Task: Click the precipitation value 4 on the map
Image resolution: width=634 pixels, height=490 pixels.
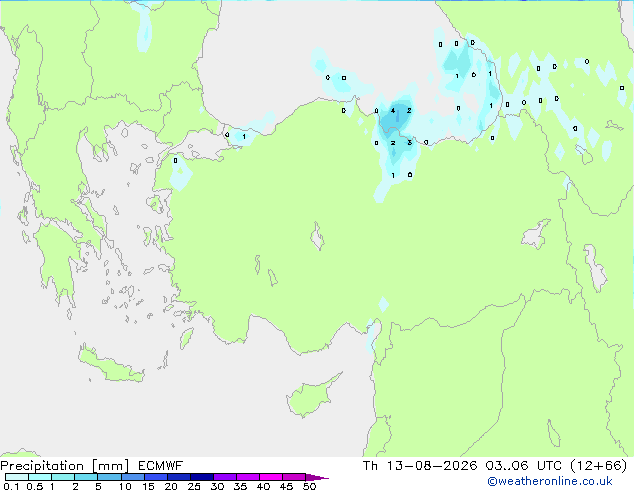Action: pyautogui.click(x=393, y=110)
